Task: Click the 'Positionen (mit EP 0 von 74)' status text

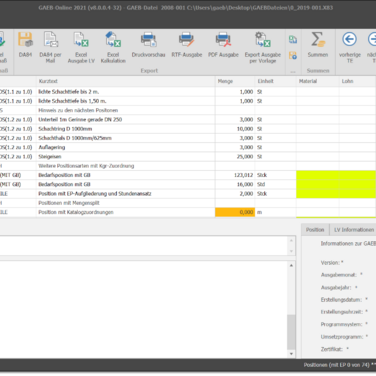Action: click(x=337, y=365)
